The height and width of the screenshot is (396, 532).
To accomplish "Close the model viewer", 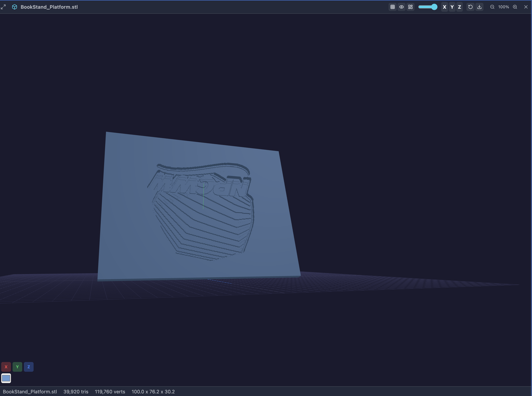I will (x=526, y=7).
